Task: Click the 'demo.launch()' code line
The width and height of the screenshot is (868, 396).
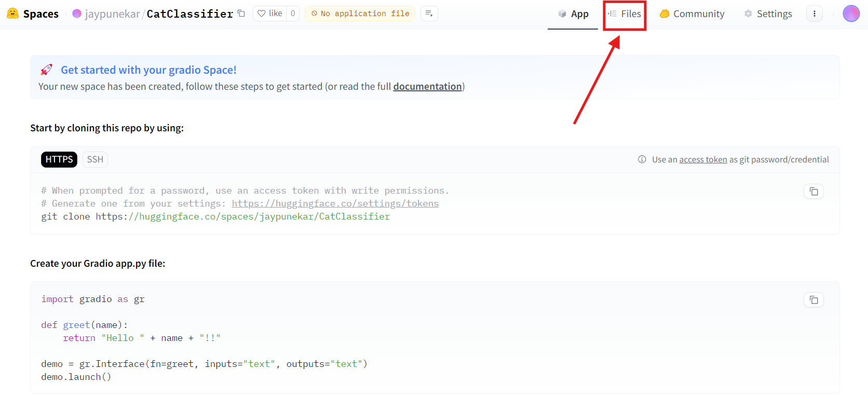Action: point(76,377)
